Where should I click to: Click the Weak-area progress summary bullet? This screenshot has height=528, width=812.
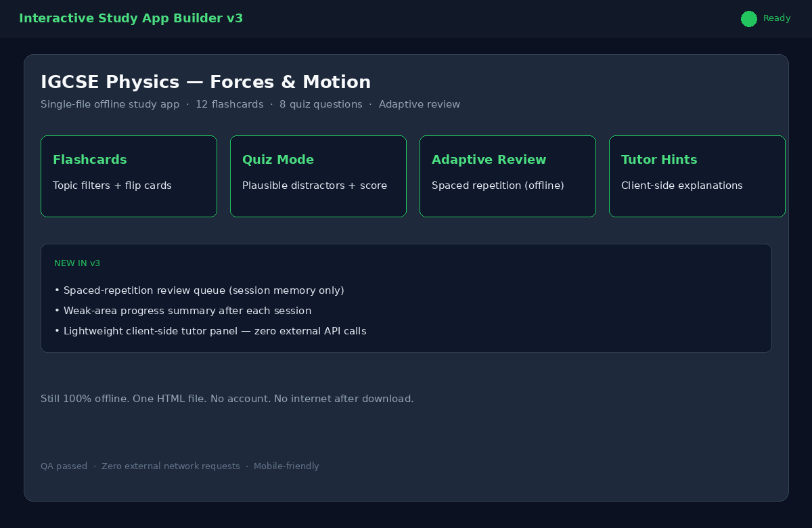183,311
